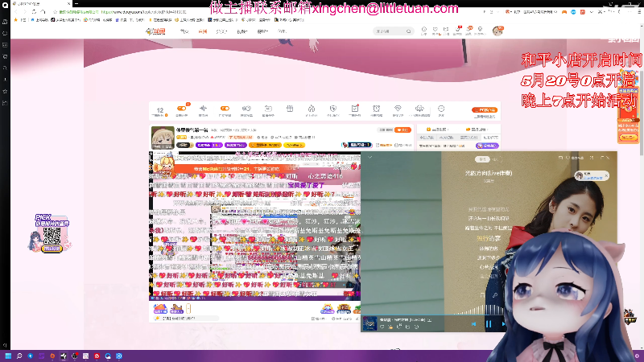
Task: Open the heart follow icon in site header
Action: click(435, 30)
